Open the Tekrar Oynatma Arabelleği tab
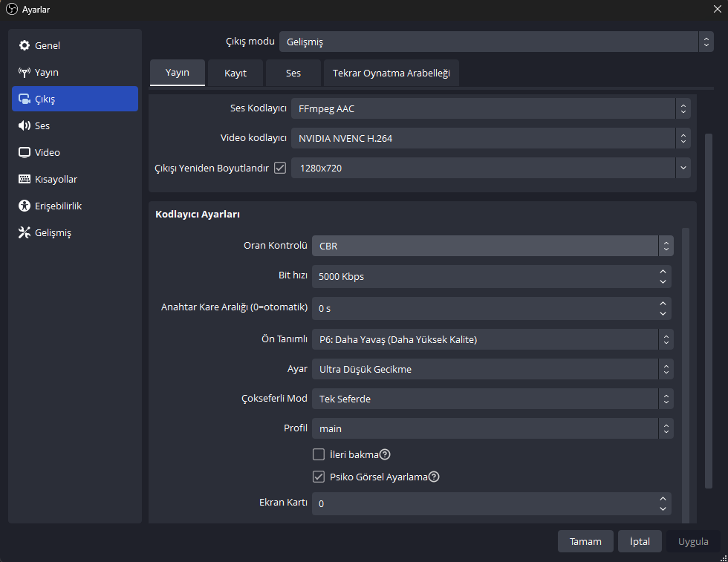 pos(391,73)
